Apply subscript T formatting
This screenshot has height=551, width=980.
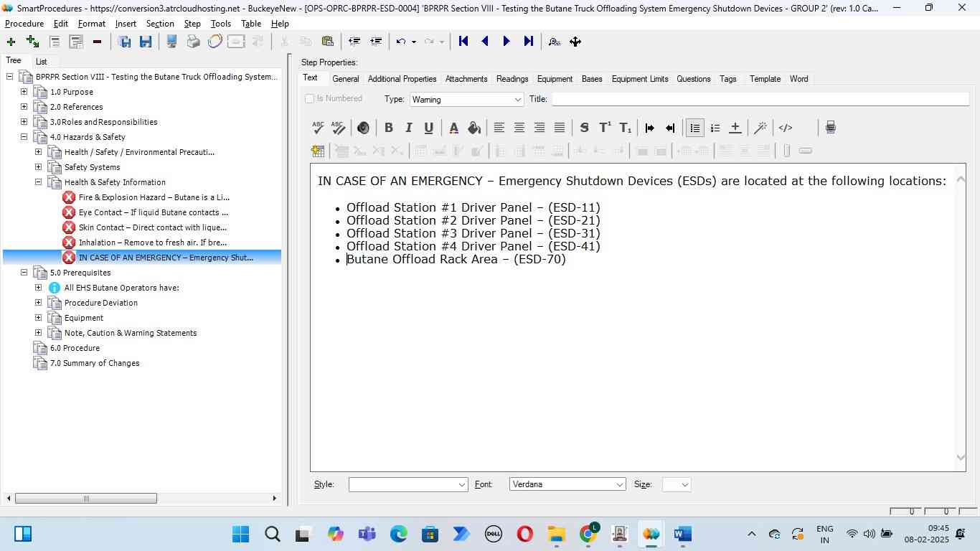coord(625,128)
